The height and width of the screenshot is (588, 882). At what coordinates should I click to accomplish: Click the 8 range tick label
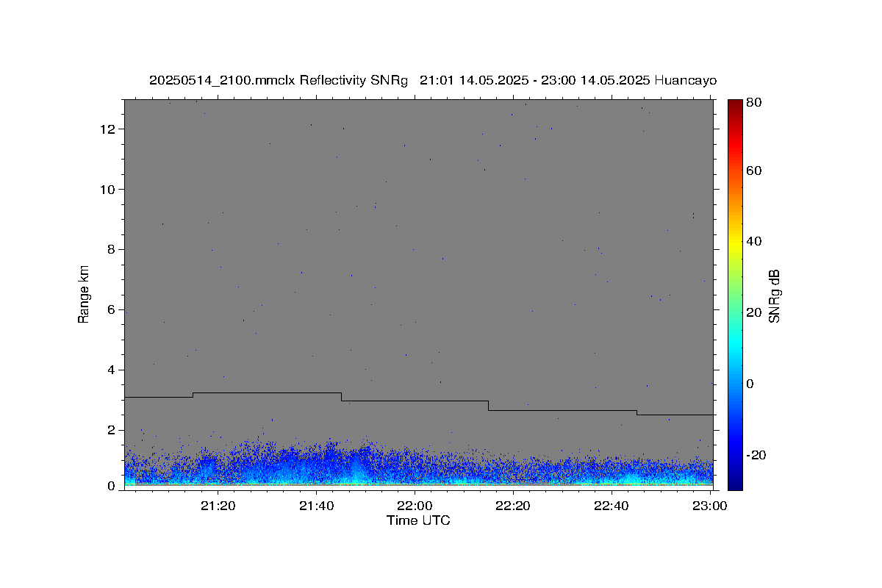coord(112,250)
